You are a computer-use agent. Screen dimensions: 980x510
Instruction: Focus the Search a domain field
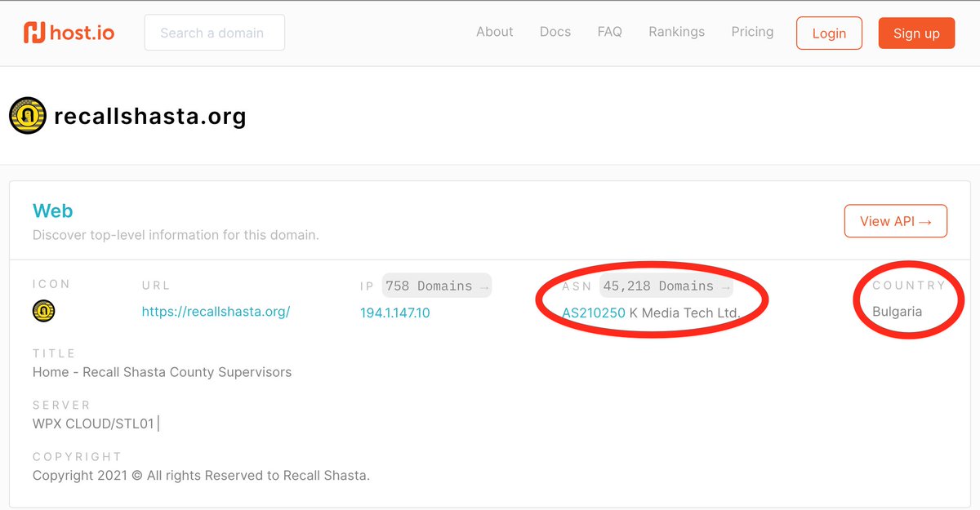click(215, 33)
